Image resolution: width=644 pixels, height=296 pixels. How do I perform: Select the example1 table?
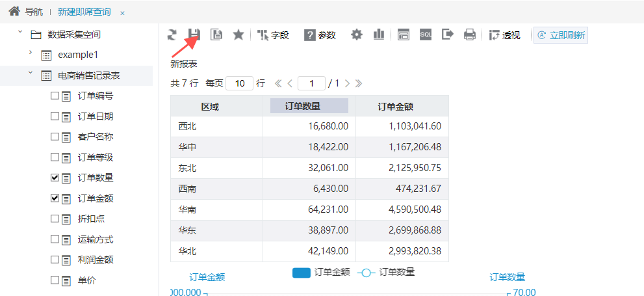point(78,55)
